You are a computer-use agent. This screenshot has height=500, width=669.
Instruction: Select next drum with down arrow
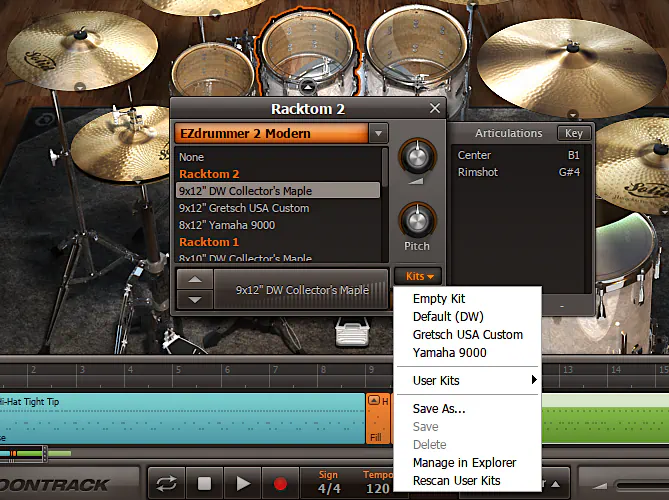click(195, 299)
